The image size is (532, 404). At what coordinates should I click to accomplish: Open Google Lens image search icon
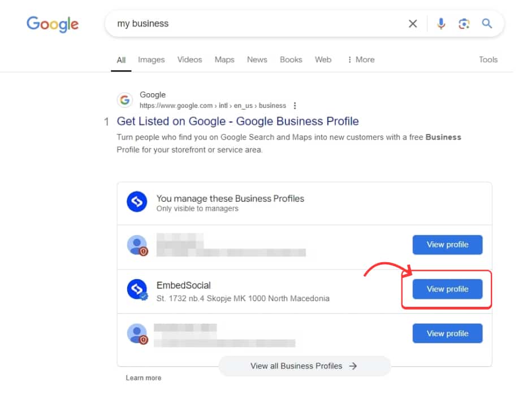coord(464,24)
